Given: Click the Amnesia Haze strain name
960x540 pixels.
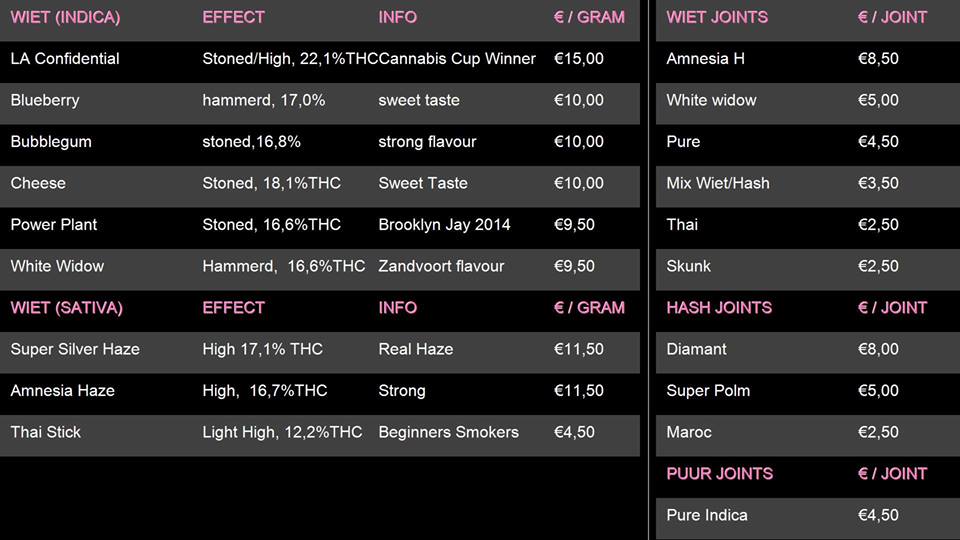Looking at the screenshot, I should pyautogui.click(x=63, y=391).
